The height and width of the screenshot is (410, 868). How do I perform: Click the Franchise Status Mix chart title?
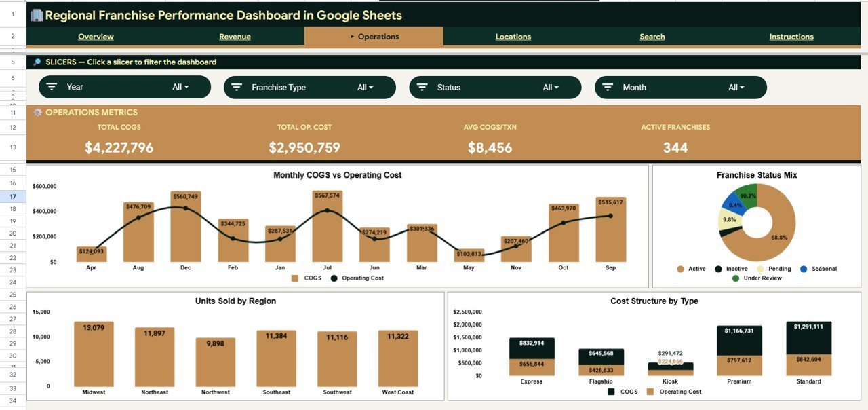tap(757, 175)
